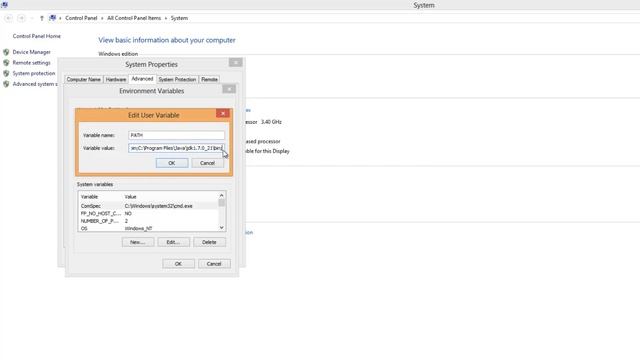
Task: Click Windows_NT value of OS
Action: [x=138, y=229]
